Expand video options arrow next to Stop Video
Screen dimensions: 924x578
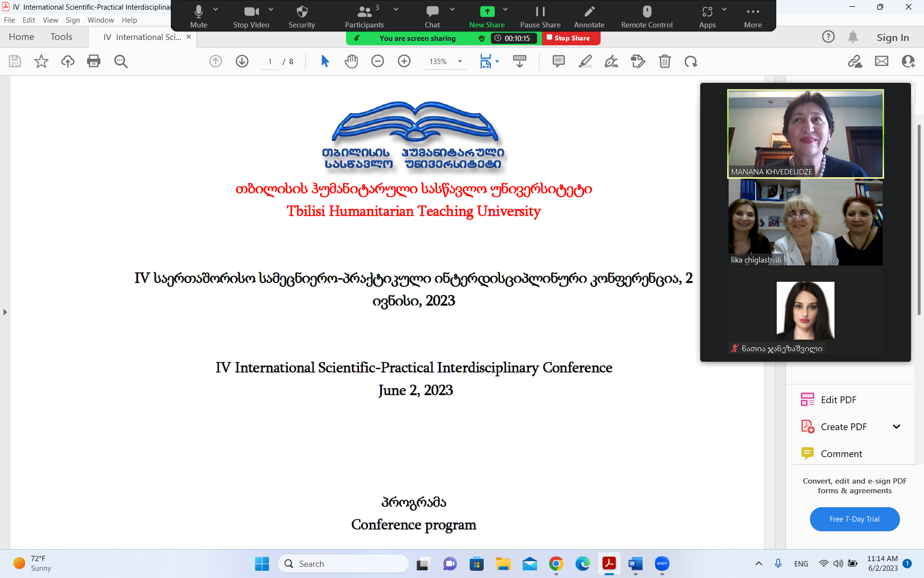271,9
